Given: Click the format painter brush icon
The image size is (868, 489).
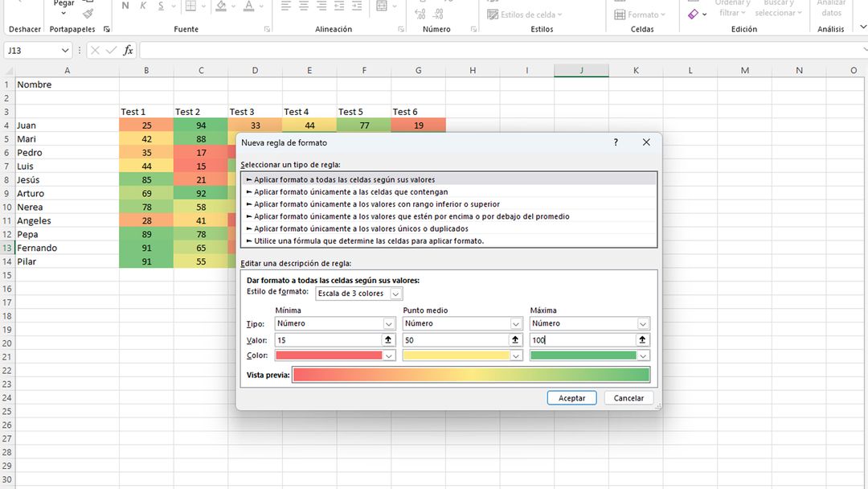Looking at the screenshot, I should 88,12.
